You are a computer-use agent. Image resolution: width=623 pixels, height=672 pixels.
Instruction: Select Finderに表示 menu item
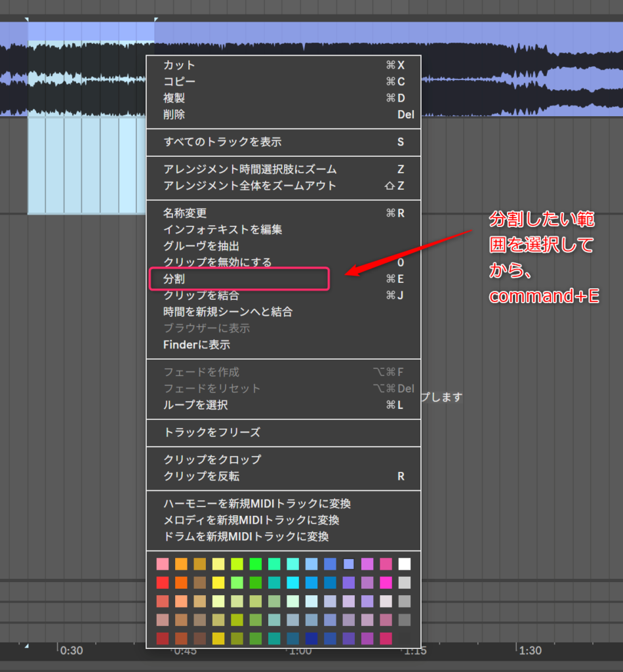197,345
